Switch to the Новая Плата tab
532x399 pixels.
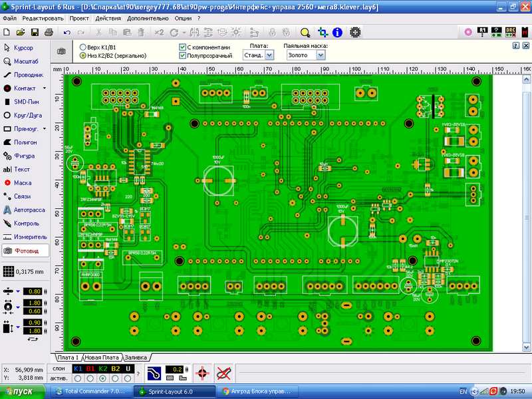point(102,357)
